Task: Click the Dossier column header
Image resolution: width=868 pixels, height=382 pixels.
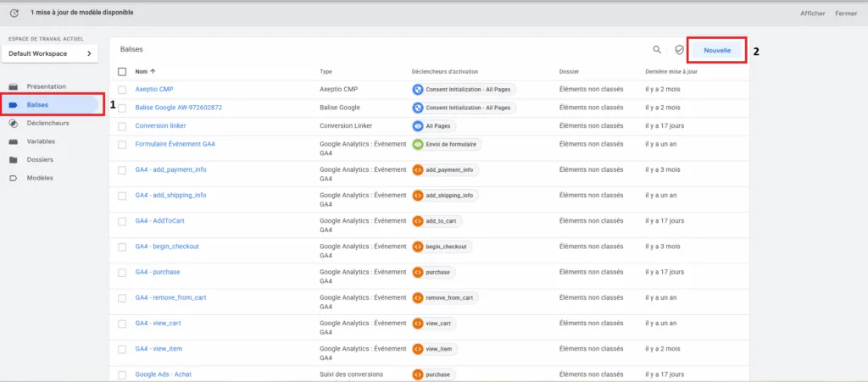Action: pos(569,72)
